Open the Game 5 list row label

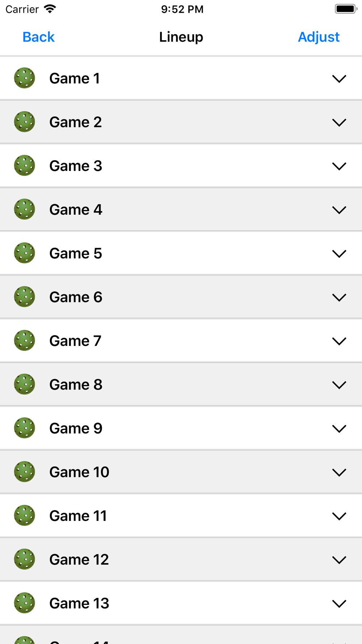coord(76,254)
